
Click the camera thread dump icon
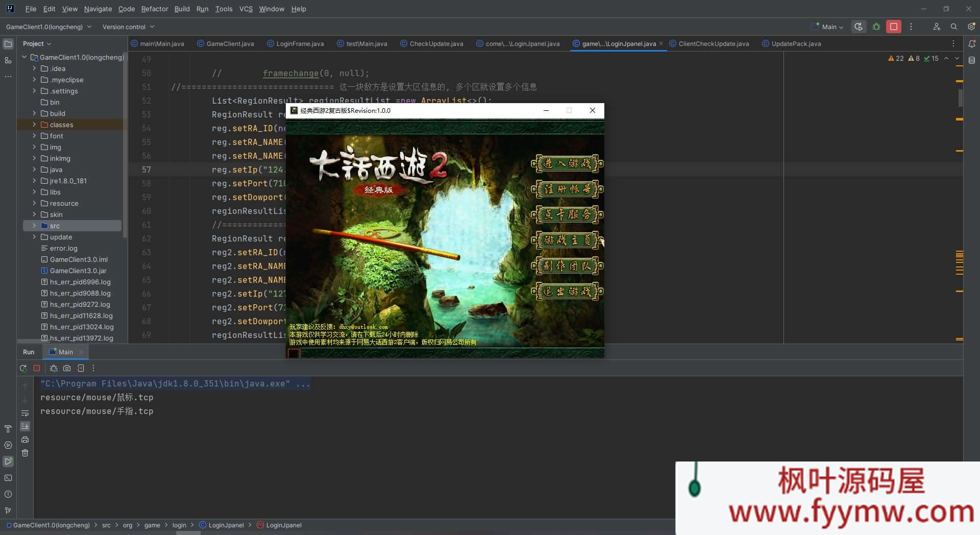coord(67,368)
